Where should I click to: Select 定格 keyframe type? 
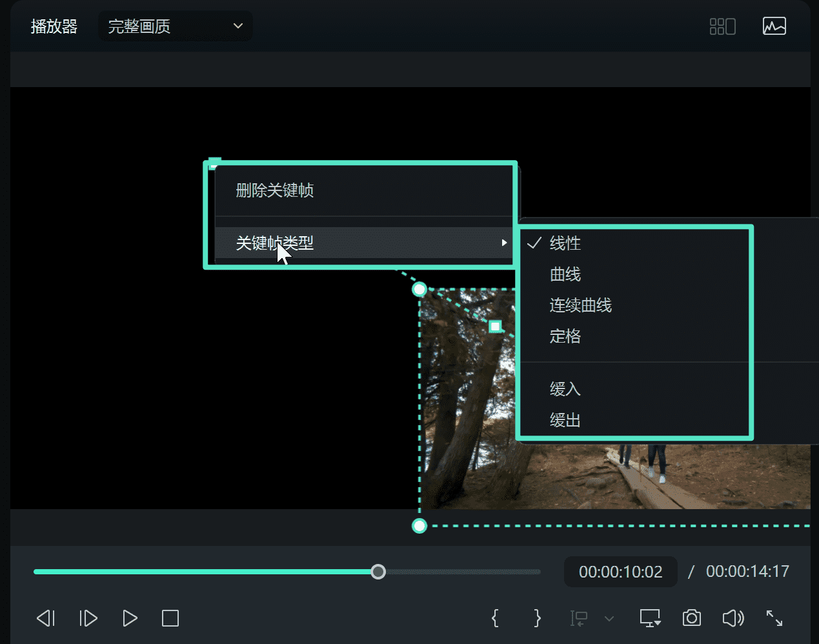coord(565,336)
